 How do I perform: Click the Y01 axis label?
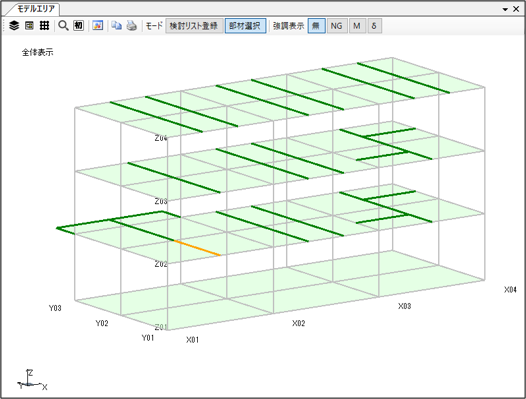(148, 338)
